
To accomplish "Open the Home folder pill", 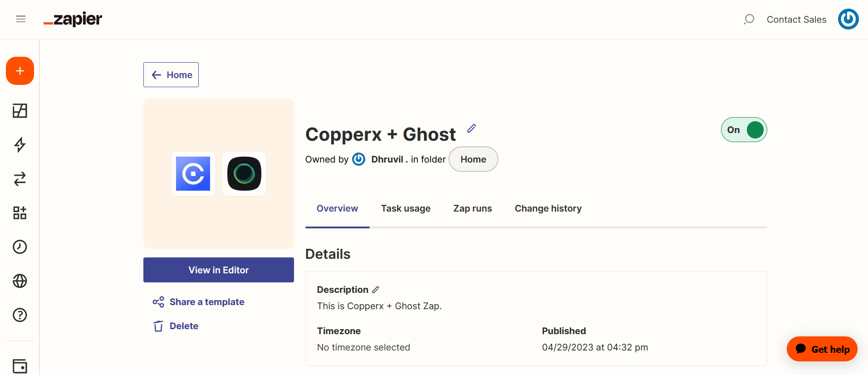I will pyautogui.click(x=473, y=159).
